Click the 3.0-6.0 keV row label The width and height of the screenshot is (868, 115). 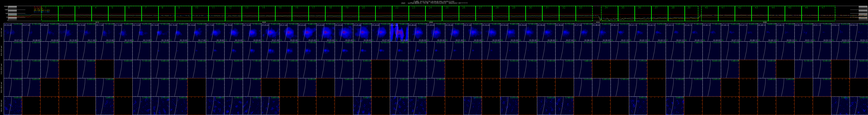(x=2, y=32)
